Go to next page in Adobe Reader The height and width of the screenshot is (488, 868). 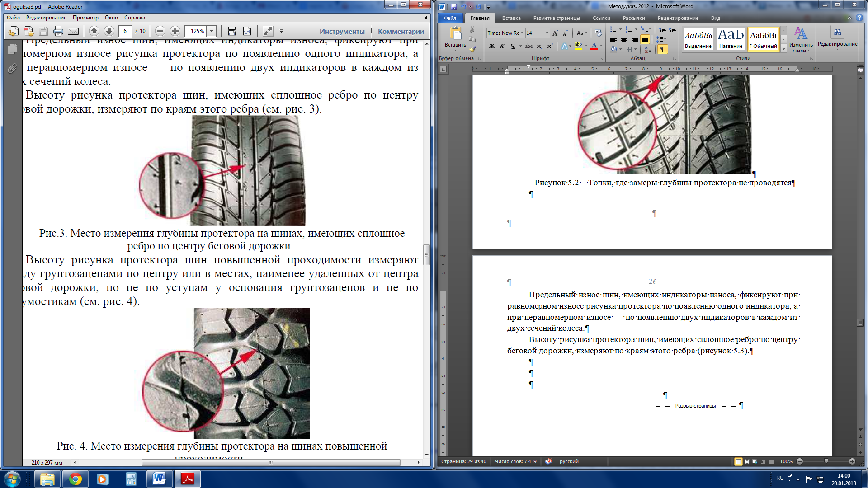109,31
